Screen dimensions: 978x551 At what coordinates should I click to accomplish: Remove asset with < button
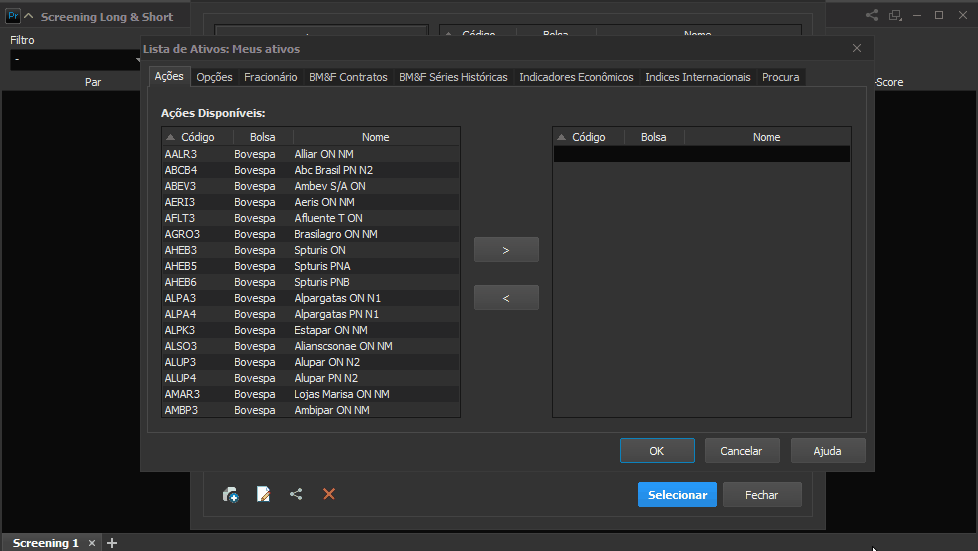coord(506,298)
